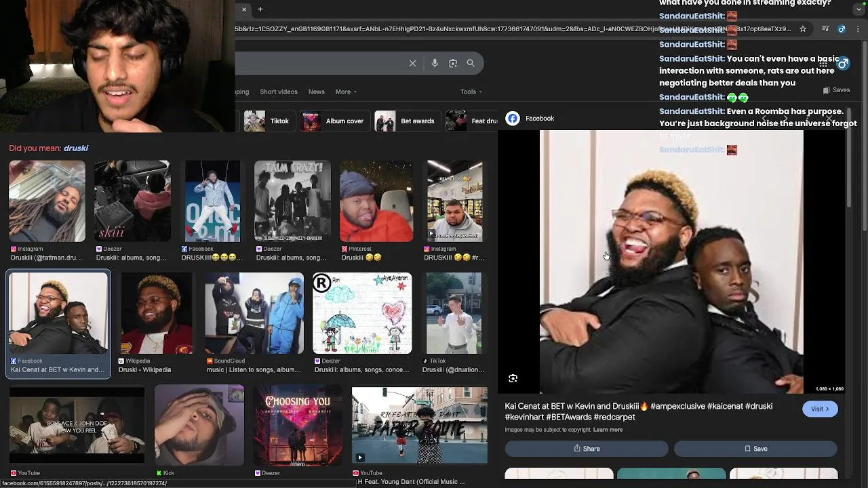Open Saves bookmark link
This screenshot has width=868, height=488.
click(836, 90)
